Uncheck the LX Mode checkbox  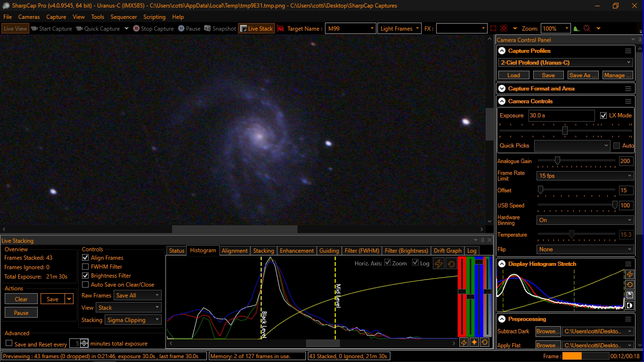tap(603, 115)
